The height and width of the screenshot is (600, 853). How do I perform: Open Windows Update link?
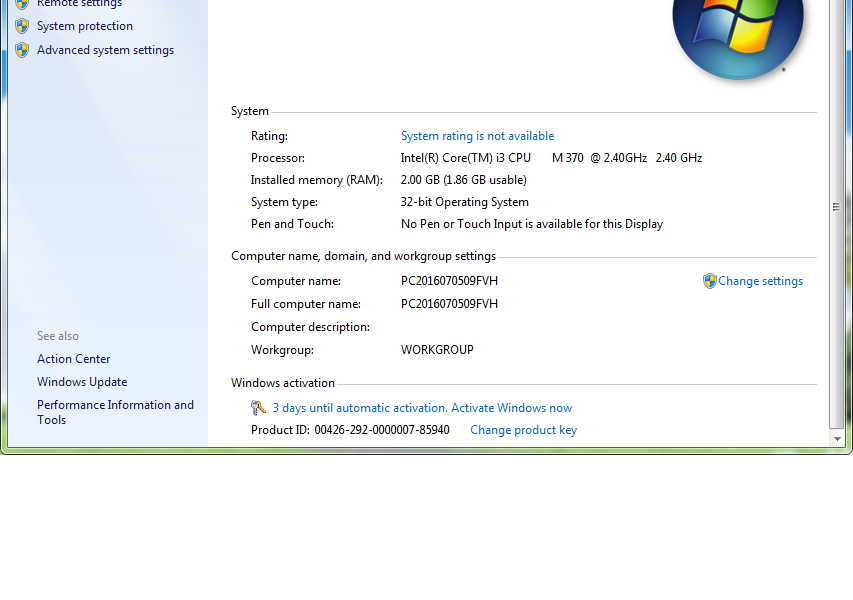pyautogui.click(x=82, y=382)
